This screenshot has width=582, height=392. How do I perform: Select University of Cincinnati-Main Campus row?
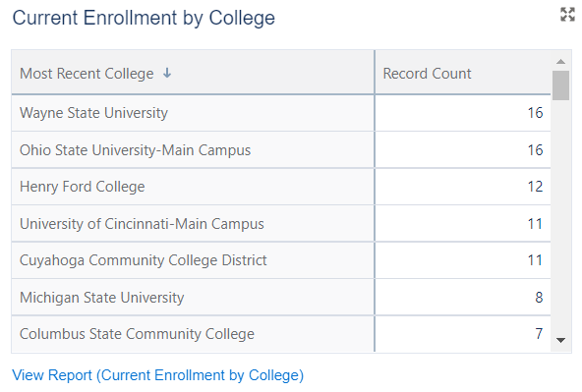[x=281, y=224]
